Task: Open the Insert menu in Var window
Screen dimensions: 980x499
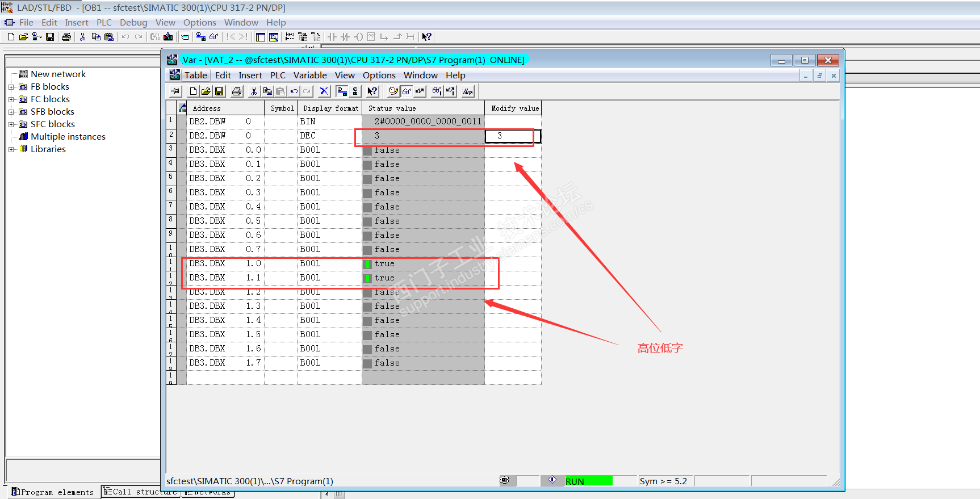Action: [x=250, y=76]
